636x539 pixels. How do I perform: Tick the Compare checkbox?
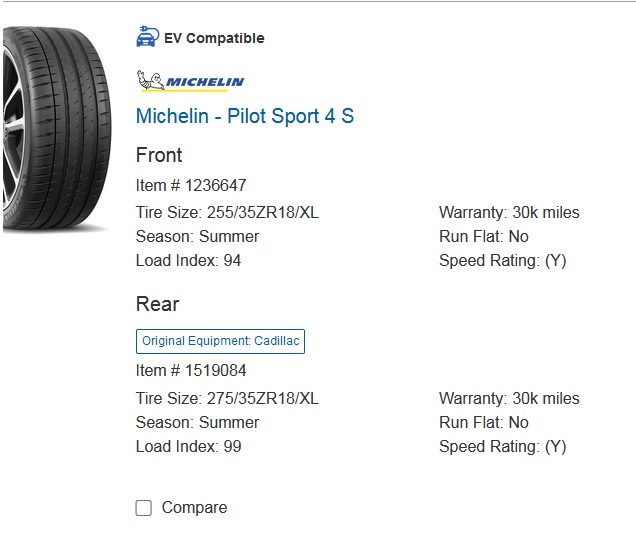[x=144, y=508]
